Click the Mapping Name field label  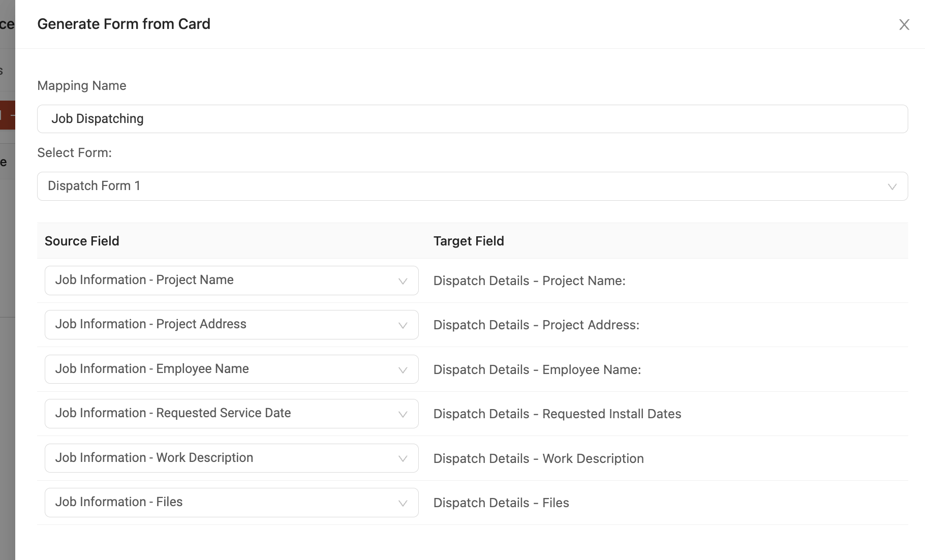(x=82, y=85)
